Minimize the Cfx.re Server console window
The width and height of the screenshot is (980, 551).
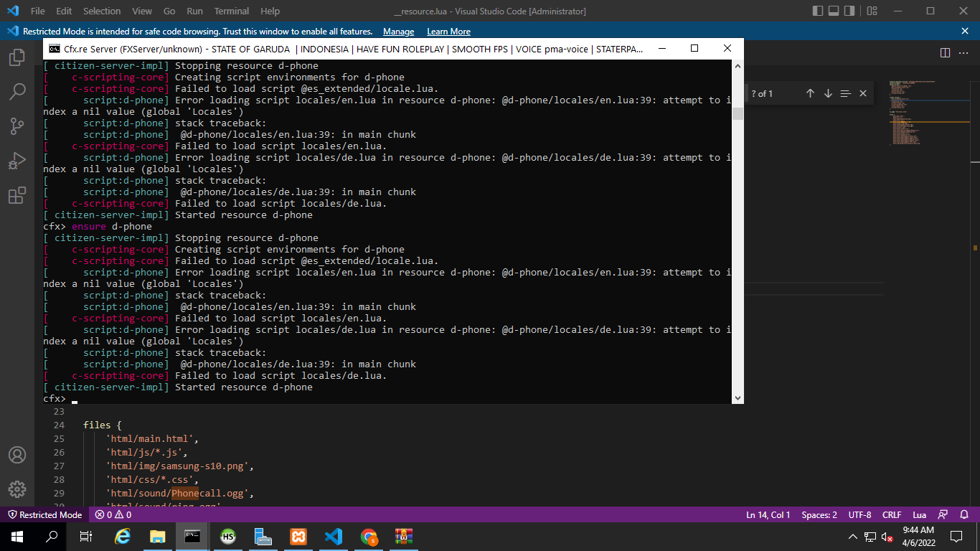coord(661,49)
